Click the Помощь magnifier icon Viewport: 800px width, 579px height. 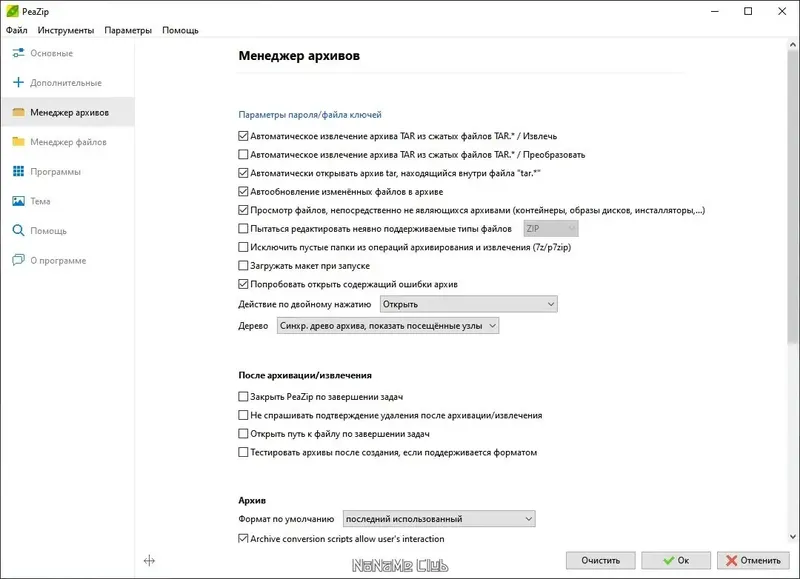click(18, 231)
